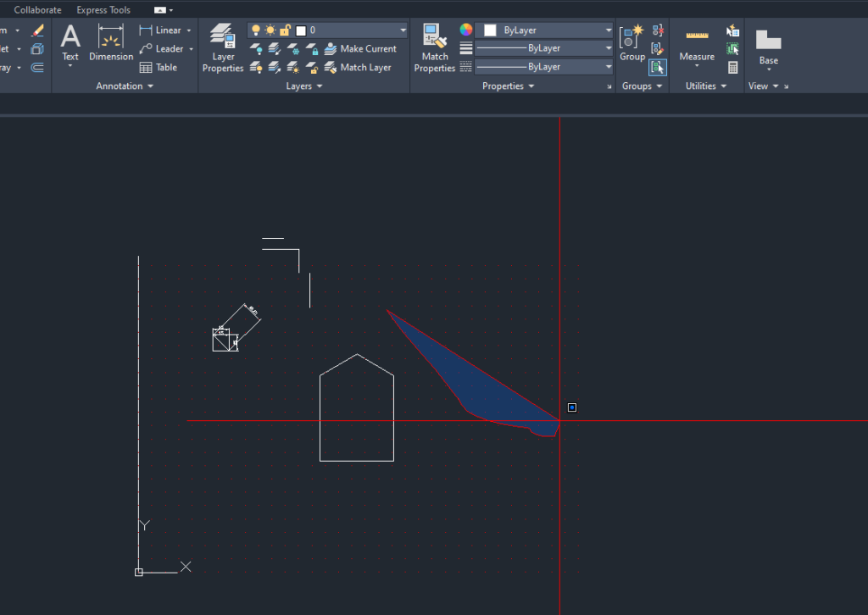Expand the Layers panel
This screenshot has height=615, width=868.
(x=304, y=86)
